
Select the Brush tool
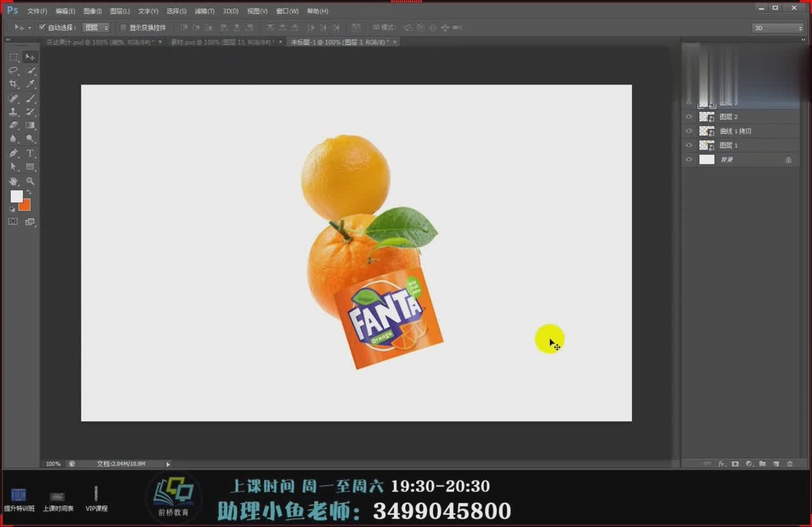tap(30, 98)
